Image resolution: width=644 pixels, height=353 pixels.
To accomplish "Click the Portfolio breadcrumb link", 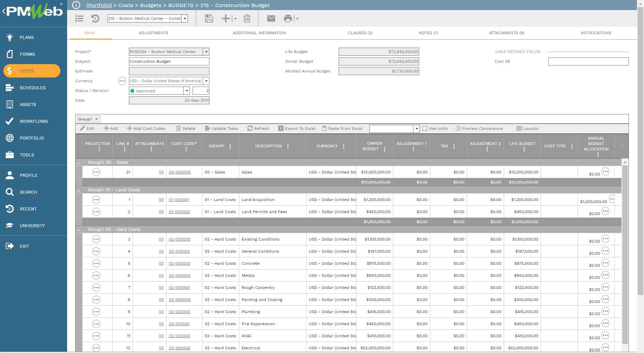I will point(99,5).
